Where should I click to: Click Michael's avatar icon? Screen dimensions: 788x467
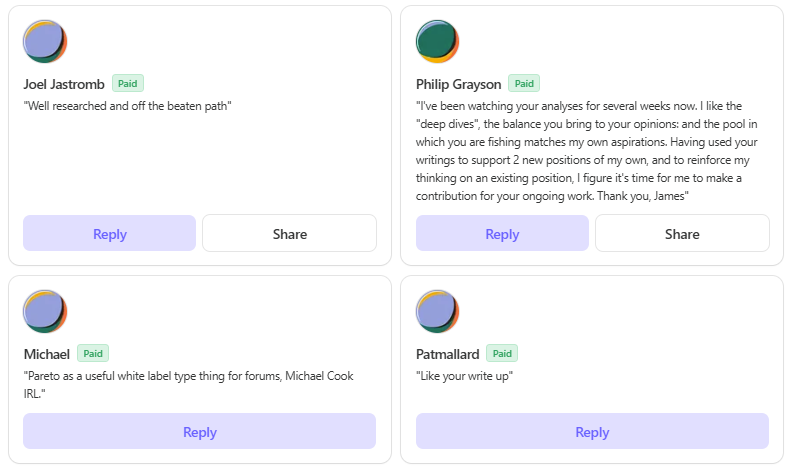point(45,311)
